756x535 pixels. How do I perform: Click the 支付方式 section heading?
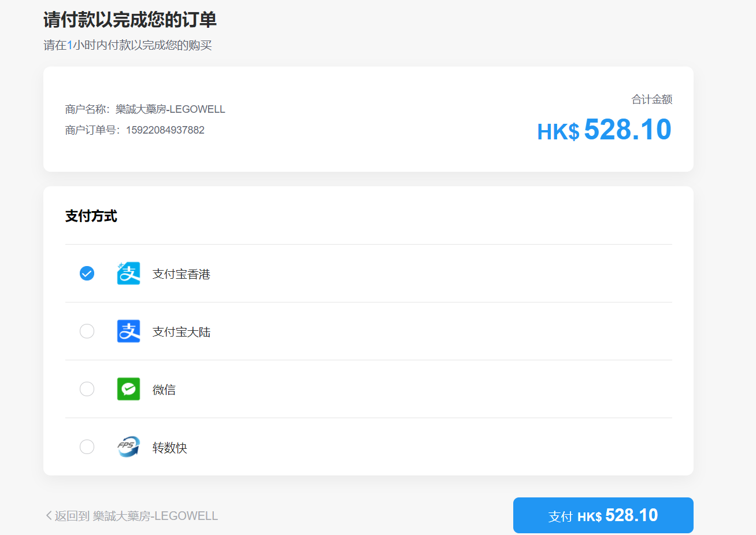(x=91, y=216)
